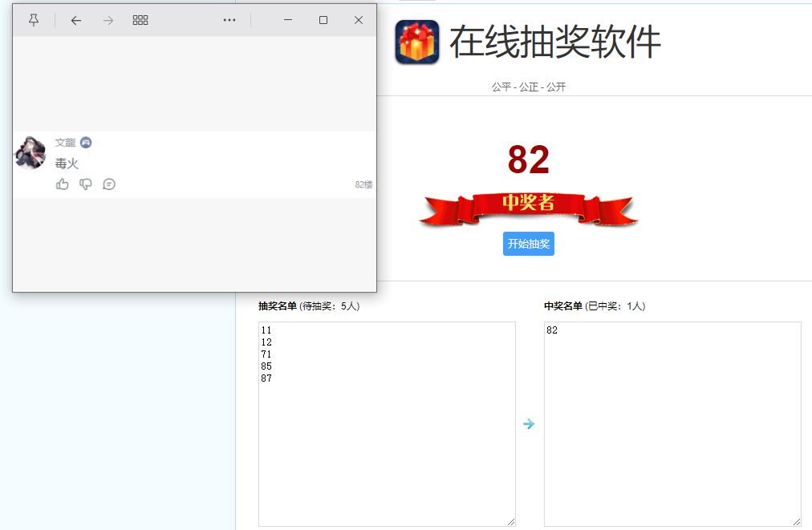Click inside the 抽奖名单 text area
Image resolution: width=812 pixels, height=530 pixels.
pyautogui.click(x=387, y=424)
